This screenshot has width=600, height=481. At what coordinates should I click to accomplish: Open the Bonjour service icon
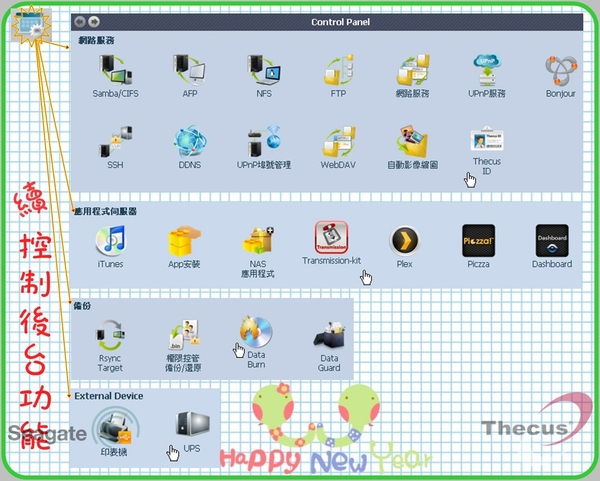point(561,71)
